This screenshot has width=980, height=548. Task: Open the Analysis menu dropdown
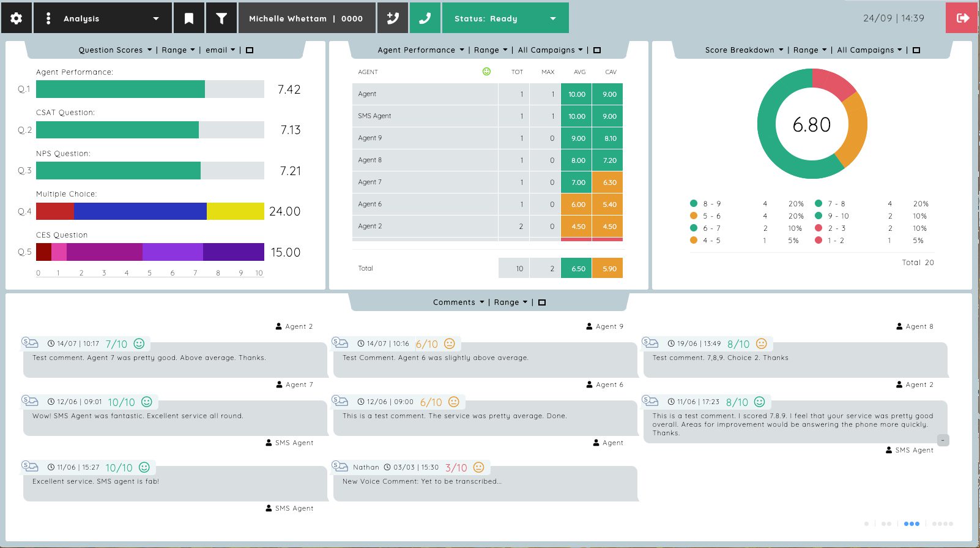(103, 18)
